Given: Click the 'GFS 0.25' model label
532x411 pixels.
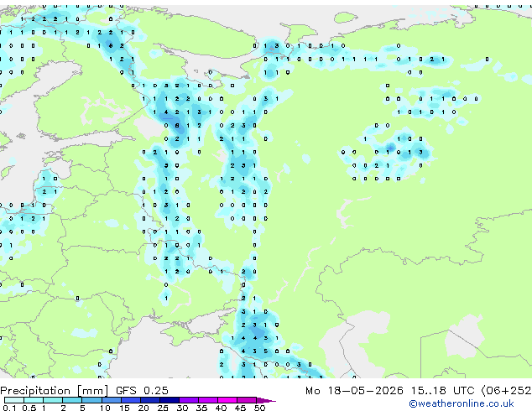Looking at the screenshot, I should coord(142,390).
